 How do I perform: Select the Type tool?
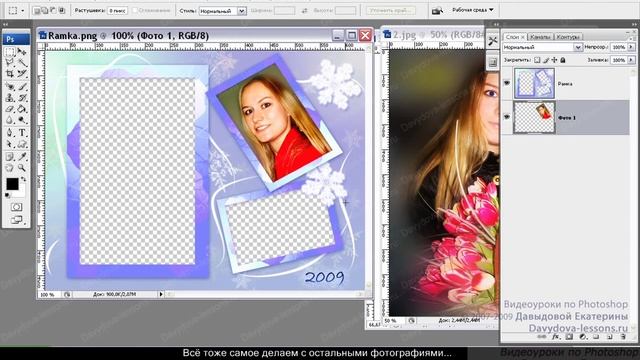[22, 133]
